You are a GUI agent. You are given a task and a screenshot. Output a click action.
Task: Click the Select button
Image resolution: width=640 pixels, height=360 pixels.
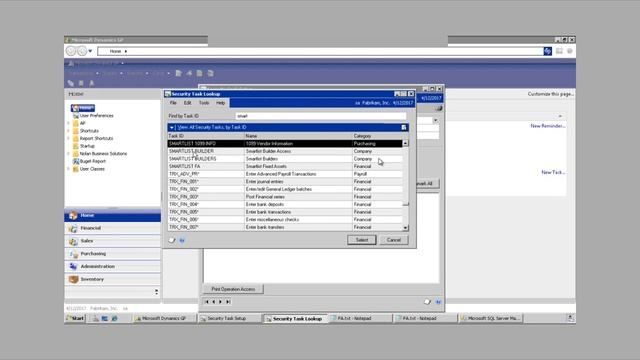click(362, 240)
